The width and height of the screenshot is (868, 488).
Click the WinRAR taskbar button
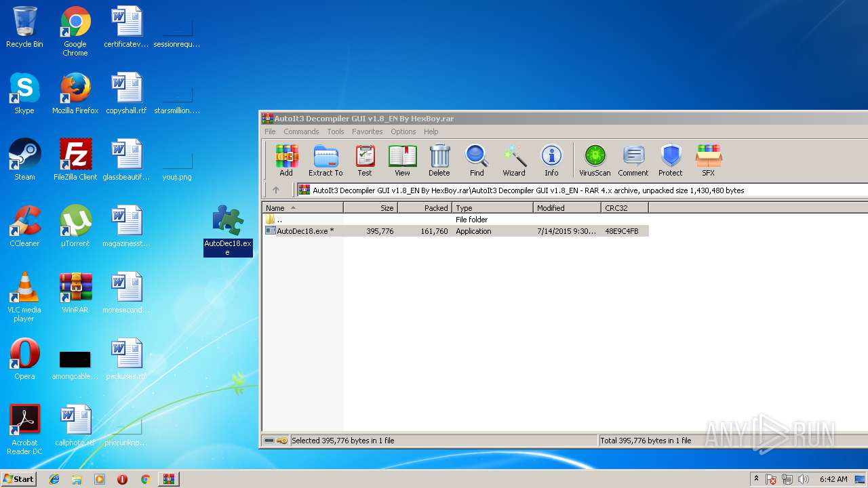point(169,479)
